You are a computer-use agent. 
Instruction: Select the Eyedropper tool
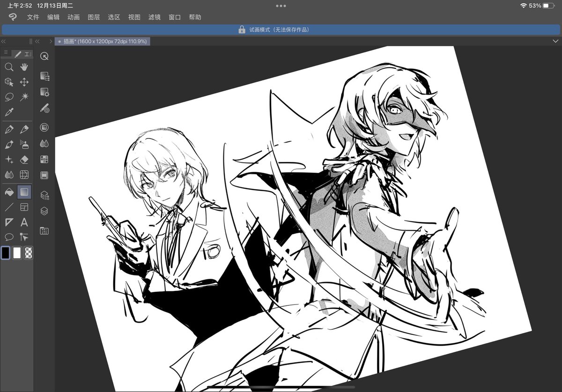9,112
